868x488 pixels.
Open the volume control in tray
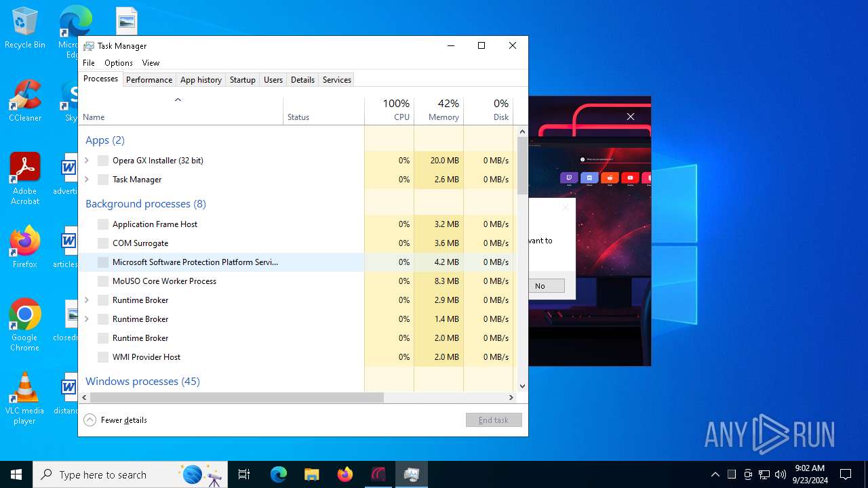[781, 474]
